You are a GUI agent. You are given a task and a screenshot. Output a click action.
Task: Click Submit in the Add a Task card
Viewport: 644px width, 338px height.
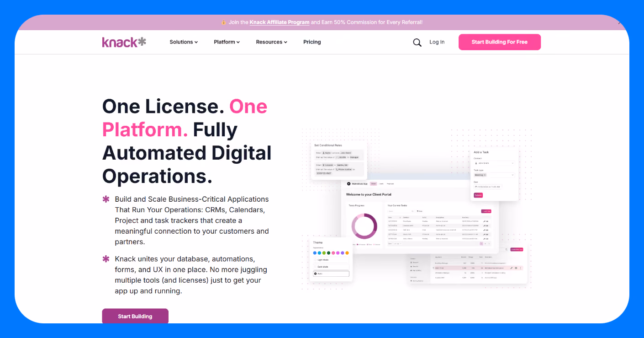478,195
